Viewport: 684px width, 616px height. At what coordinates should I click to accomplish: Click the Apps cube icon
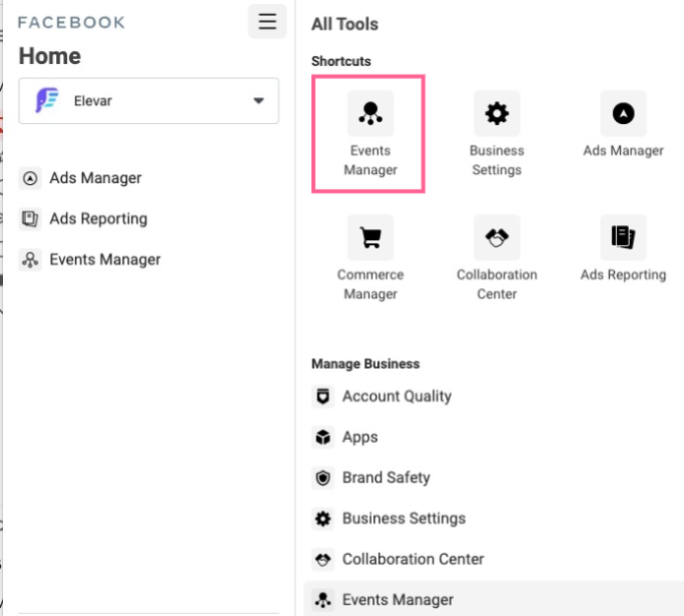(323, 437)
